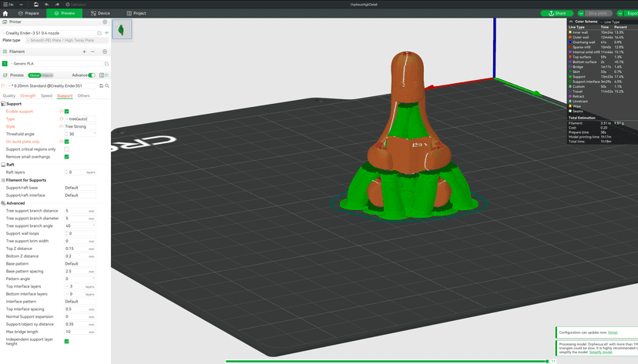Open the Creality Ender-3 S1 printer dropdown
Image resolution: width=638 pixels, height=364 pixels.
point(49,33)
